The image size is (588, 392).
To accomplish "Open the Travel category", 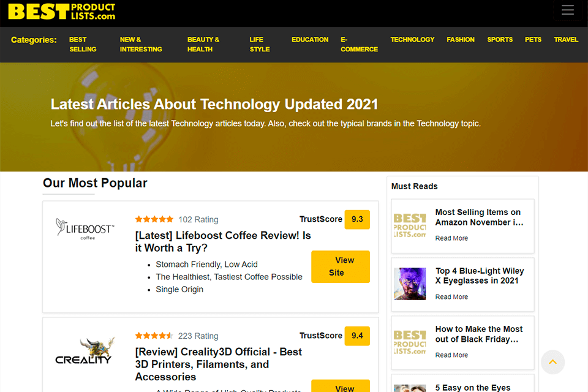I will click(566, 39).
